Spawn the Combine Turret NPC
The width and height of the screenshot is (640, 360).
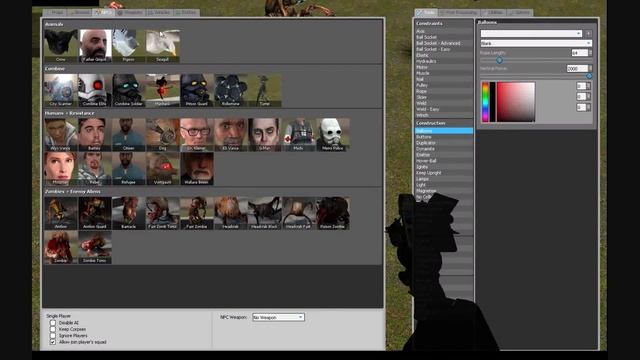(x=264, y=90)
